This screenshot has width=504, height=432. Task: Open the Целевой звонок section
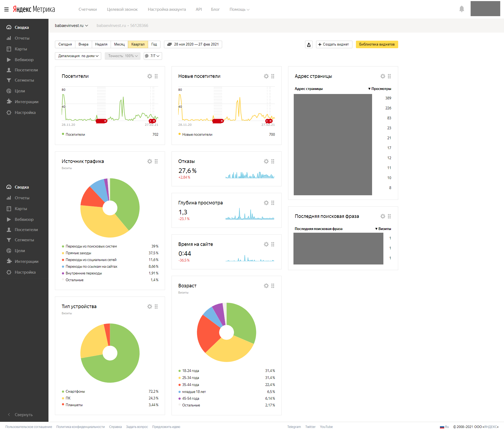pyautogui.click(x=122, y=9)
